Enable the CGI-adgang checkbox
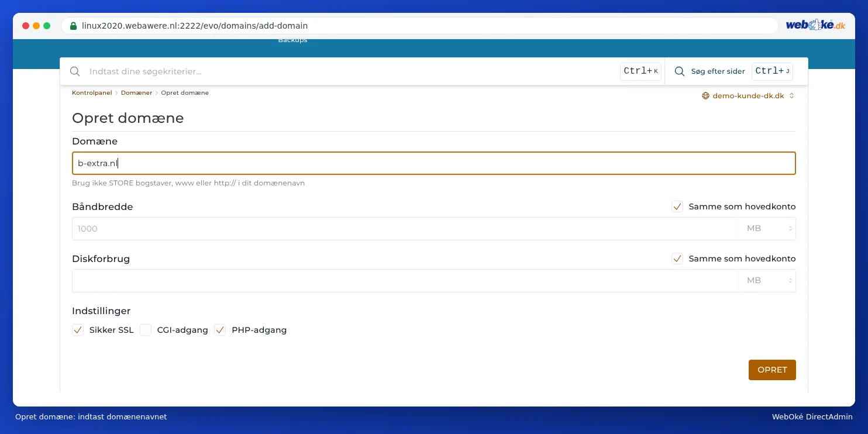 (146, 330)
